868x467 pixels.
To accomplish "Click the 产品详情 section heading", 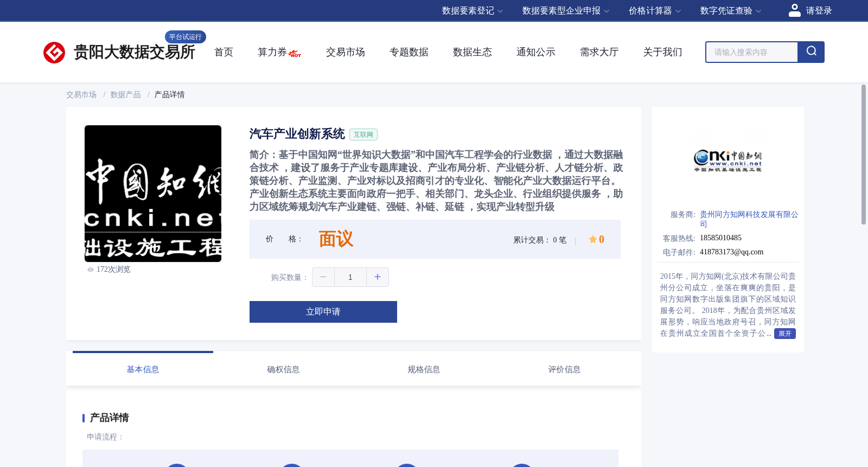I will pos(109,418).
